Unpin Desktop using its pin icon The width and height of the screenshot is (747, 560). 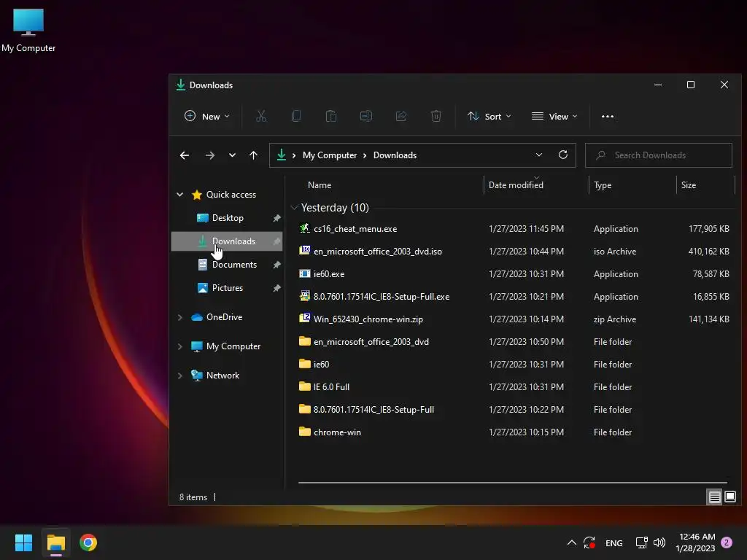(x=276, y=217)
